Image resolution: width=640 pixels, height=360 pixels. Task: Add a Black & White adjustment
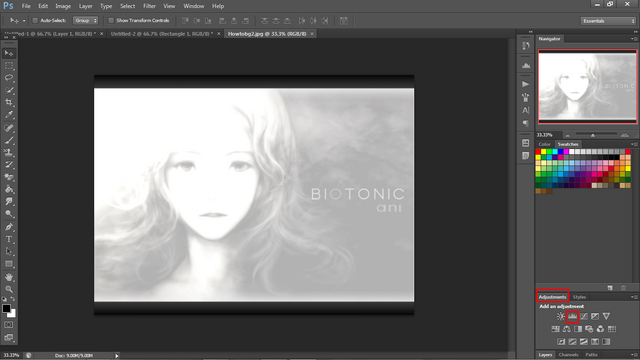pos(578,329)
